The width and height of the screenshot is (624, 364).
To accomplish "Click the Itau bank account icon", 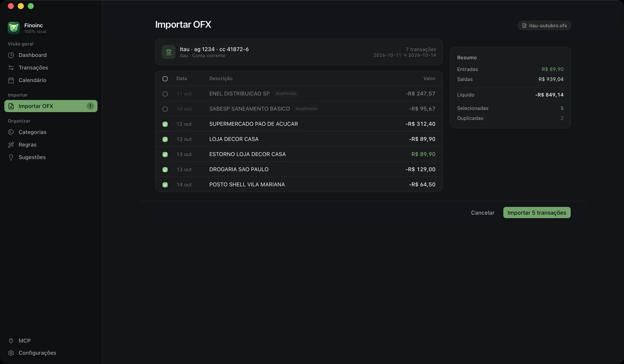I will click(168, 52).
